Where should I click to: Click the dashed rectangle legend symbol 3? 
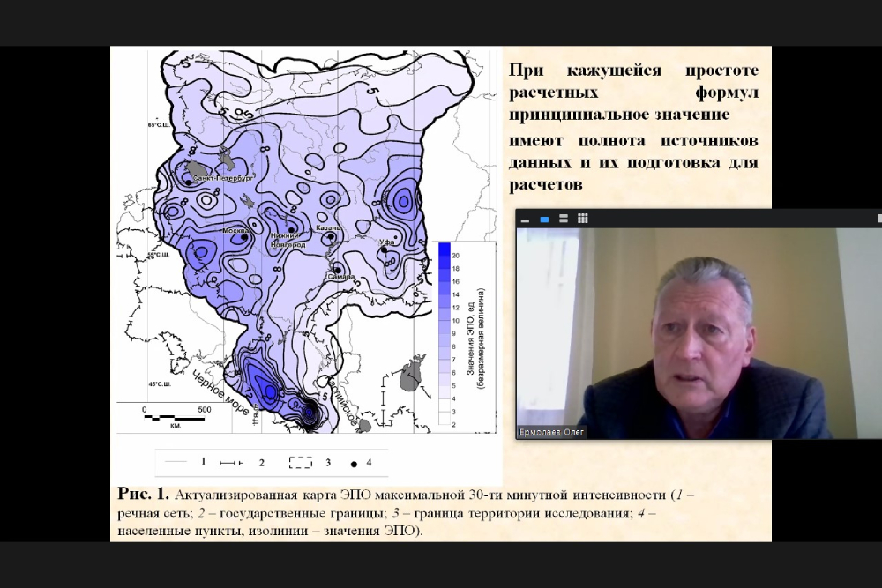(301, 462)
